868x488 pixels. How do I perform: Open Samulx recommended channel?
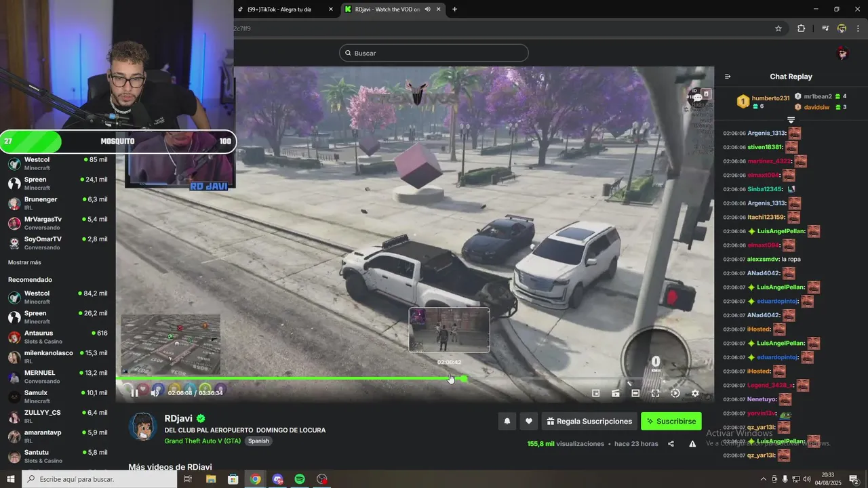click(x=58, y=396)
